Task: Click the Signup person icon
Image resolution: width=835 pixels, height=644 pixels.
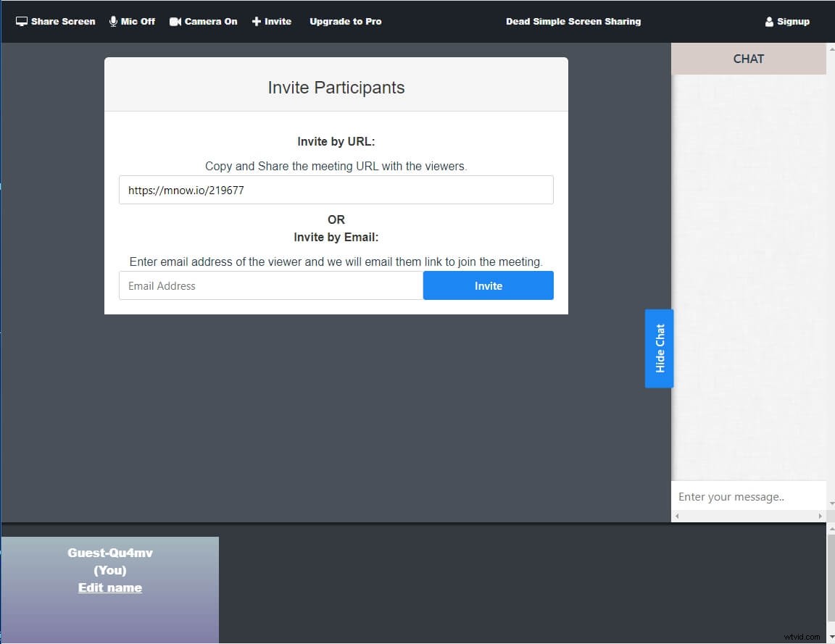Action: (x=768, y=21)
